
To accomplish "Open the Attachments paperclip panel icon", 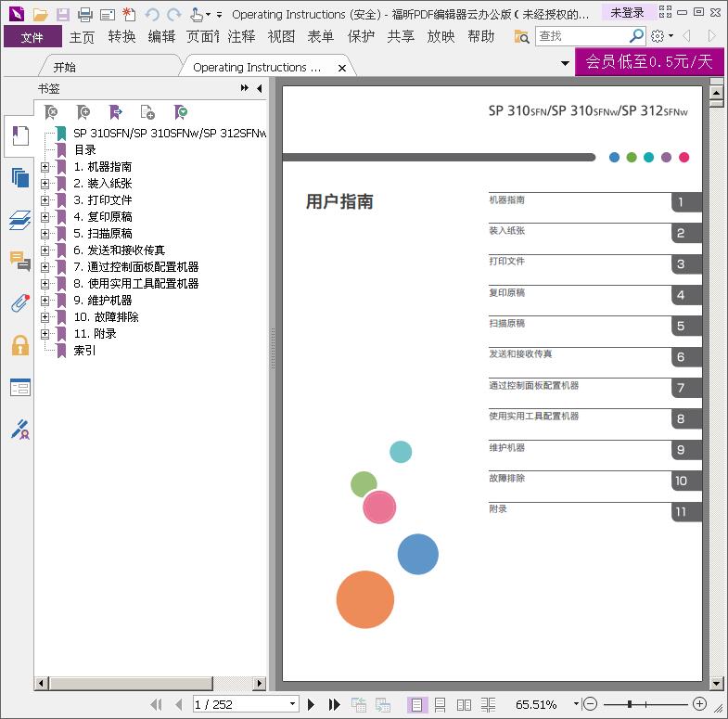I will coord(20,302).
